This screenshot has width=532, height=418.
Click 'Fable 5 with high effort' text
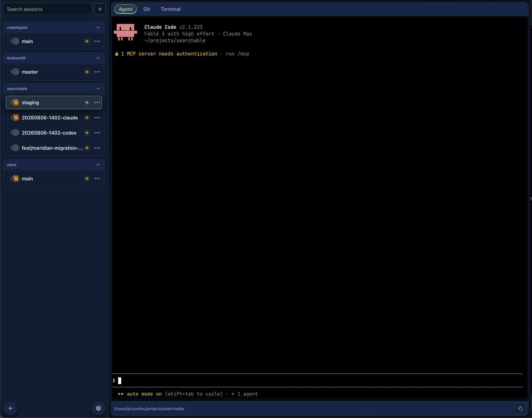(179, 34)
